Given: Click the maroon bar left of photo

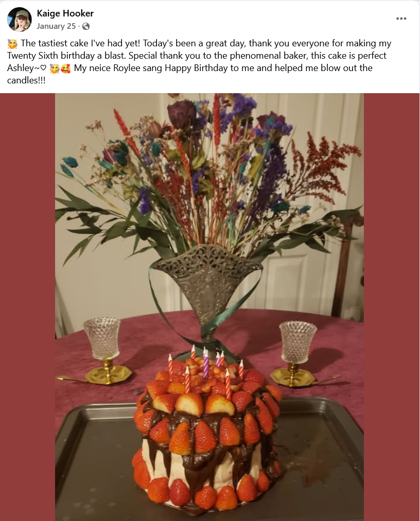Looking at the screenshot, I should (28, 307).
